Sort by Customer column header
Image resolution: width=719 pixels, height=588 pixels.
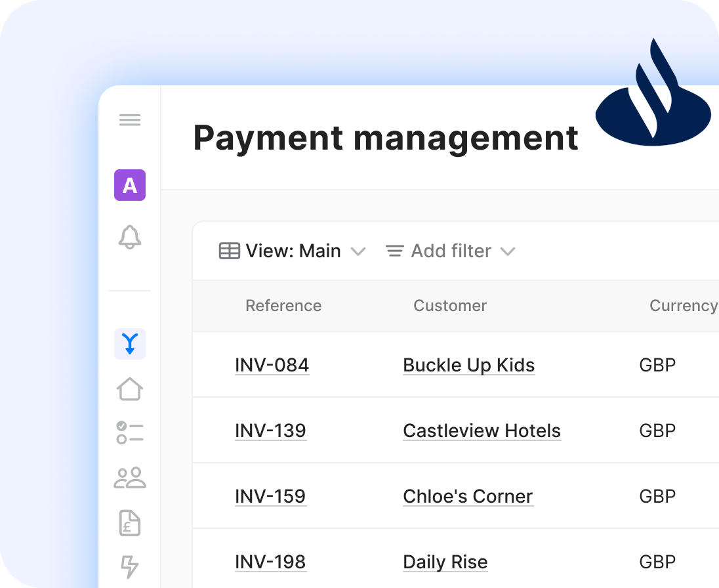450,306
